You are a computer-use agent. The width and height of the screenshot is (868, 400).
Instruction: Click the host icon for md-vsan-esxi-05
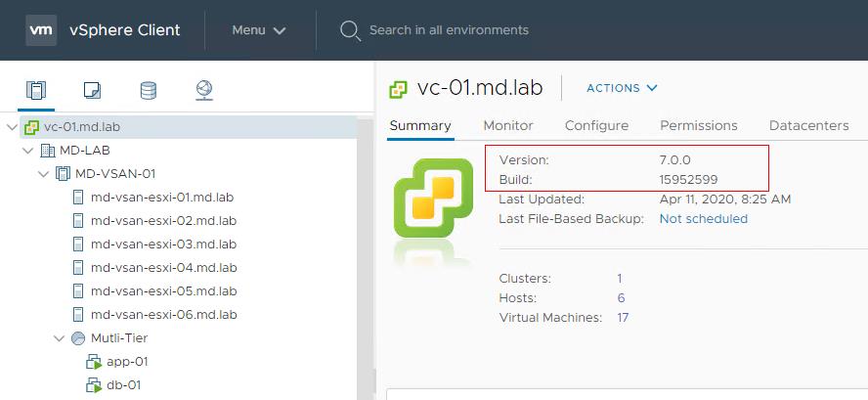click(x=78, y=290)
